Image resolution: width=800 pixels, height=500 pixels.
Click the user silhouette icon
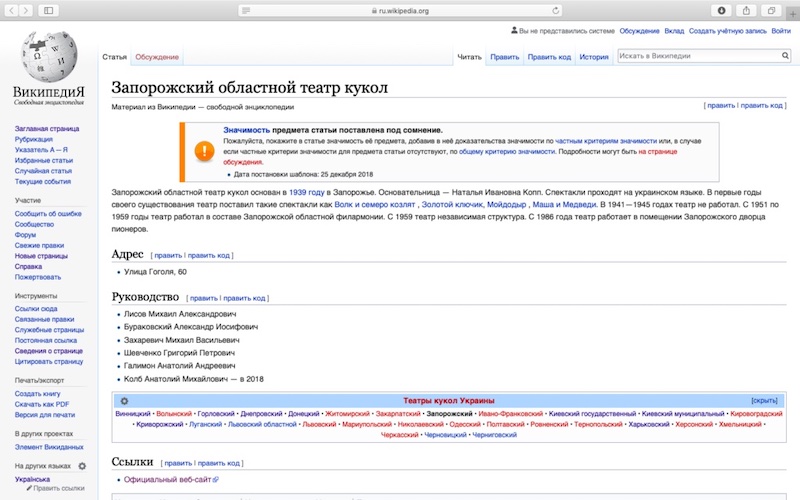point(514,31)
